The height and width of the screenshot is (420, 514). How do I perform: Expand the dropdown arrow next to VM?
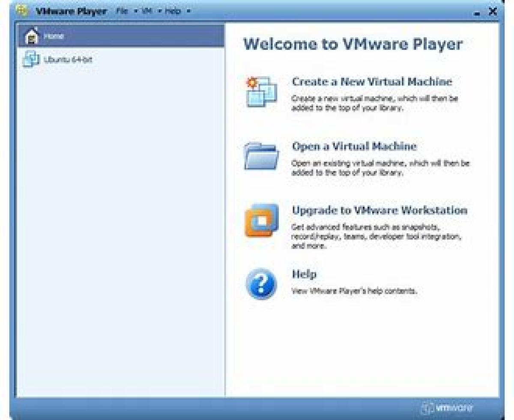pos(158,12)
